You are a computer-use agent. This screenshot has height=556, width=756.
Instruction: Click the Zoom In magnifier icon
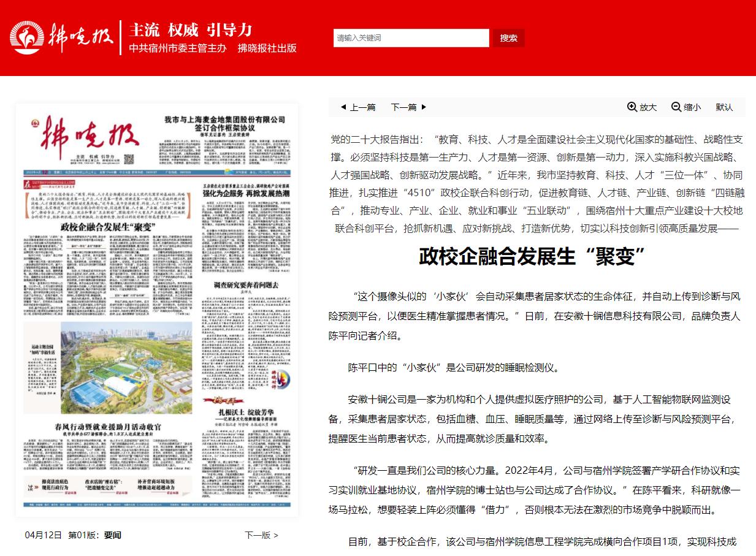[632, 107]
